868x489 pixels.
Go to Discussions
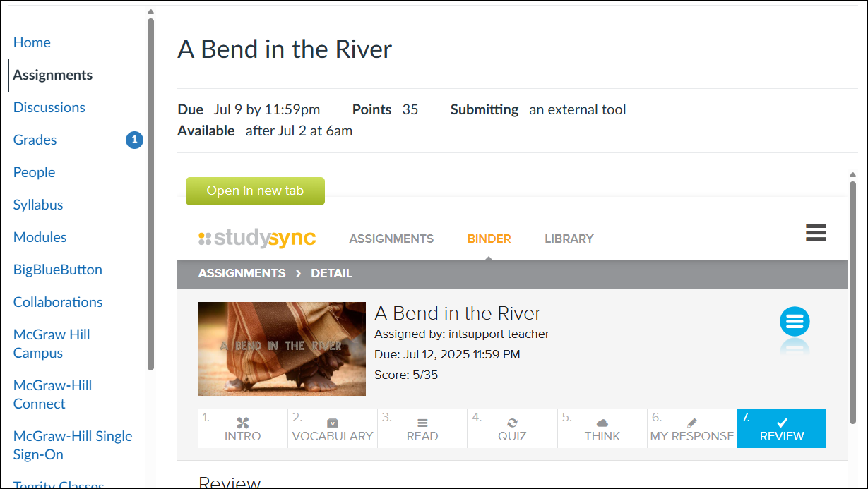coord(49,107)
